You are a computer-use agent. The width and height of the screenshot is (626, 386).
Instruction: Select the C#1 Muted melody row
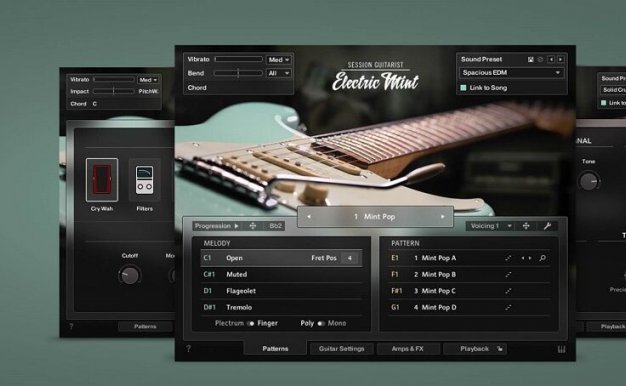pyautogui.click(x=281, y=275)
